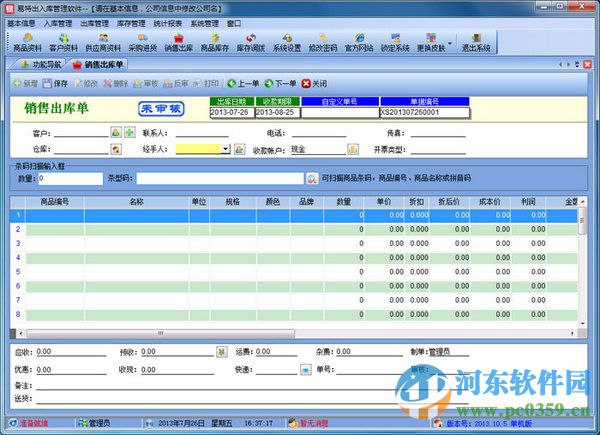Click the 退出系统 toolbar icon
Screen dimensions: 600x435
click(x=476, y=42)
